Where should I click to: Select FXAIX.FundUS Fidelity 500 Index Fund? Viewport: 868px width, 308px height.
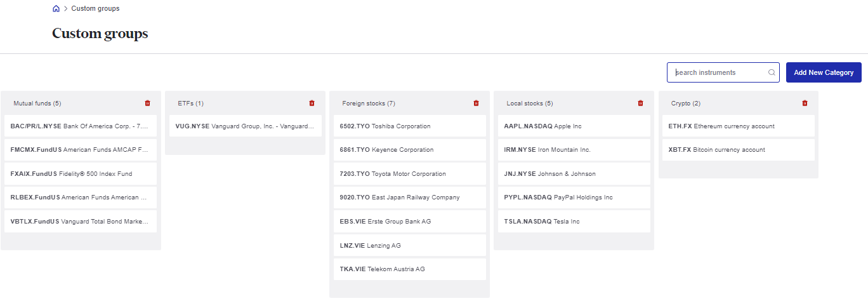click(x=81, y=173)
